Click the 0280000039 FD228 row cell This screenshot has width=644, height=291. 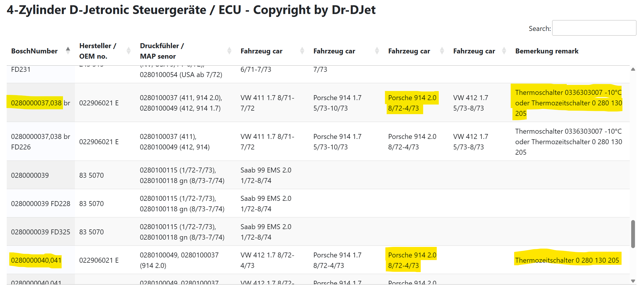[x=41, y=203]
